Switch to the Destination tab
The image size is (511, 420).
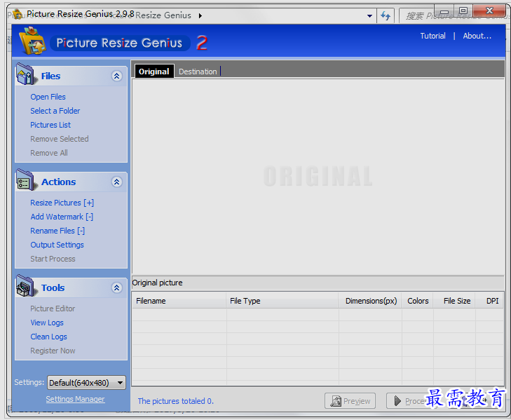click(x=198, y=72)
